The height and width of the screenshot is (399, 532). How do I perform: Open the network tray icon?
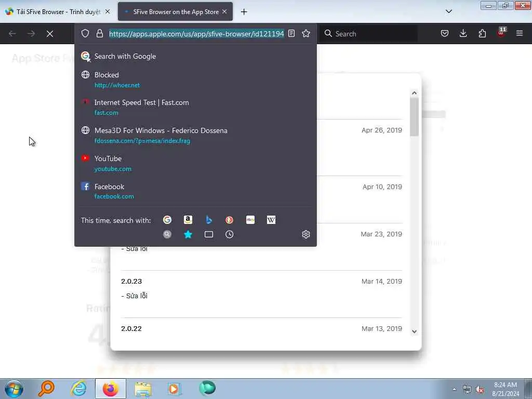(x=467, y=390)
